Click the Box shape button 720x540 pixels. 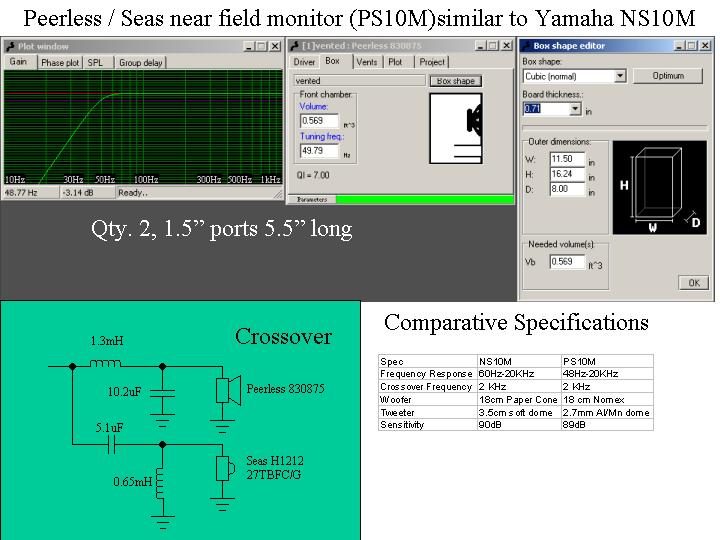tap(456, 81)
